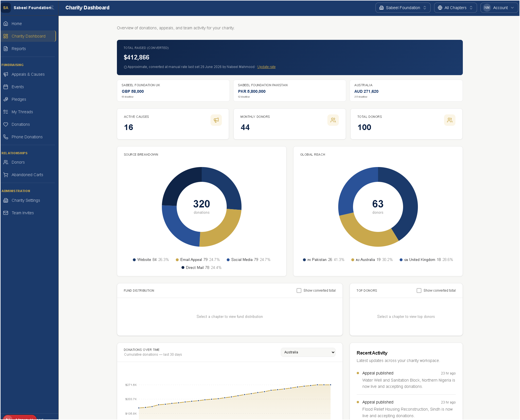
Task: Open Appeals & Causes via megaphone icon
Action: pos(6,74)
